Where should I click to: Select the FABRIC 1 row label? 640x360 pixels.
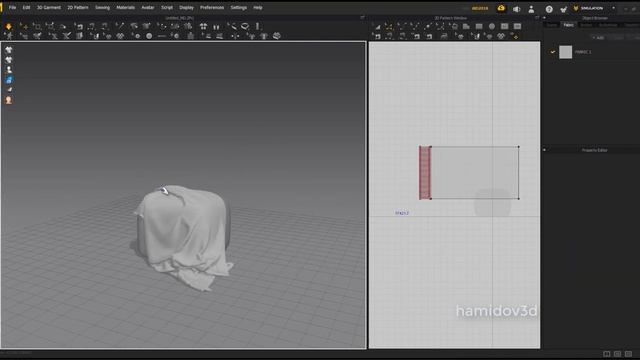pyautogui.click(x=583, y=52)
